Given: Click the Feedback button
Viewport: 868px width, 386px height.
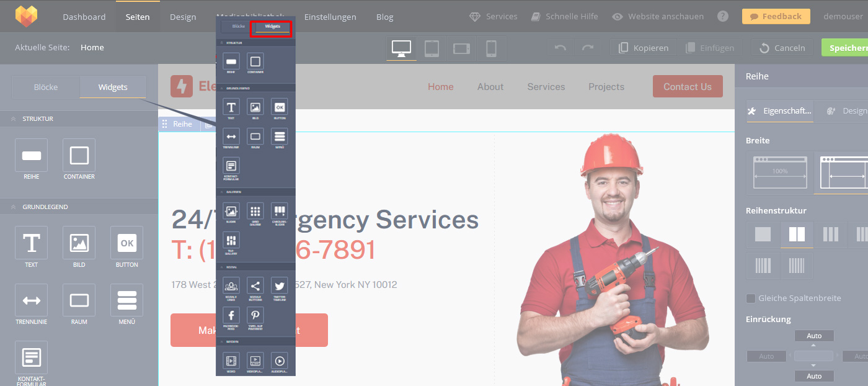Looking at the screenshot, I should point(776,17).
